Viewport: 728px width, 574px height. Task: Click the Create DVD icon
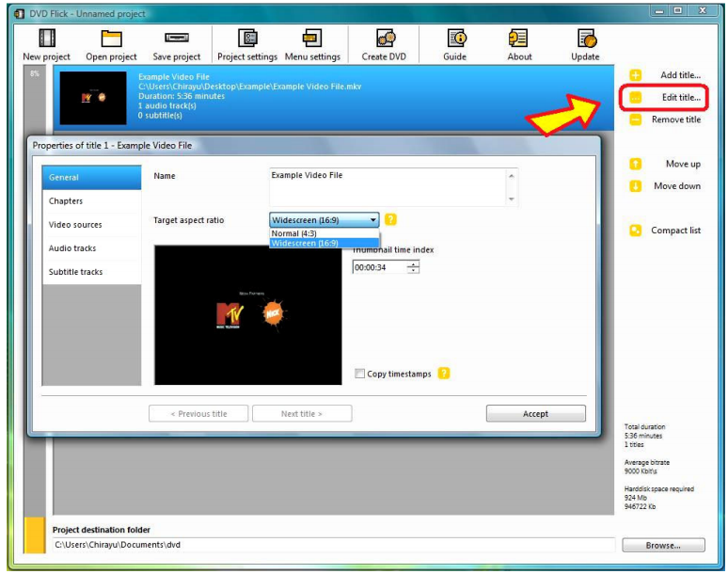pos(385,38)
